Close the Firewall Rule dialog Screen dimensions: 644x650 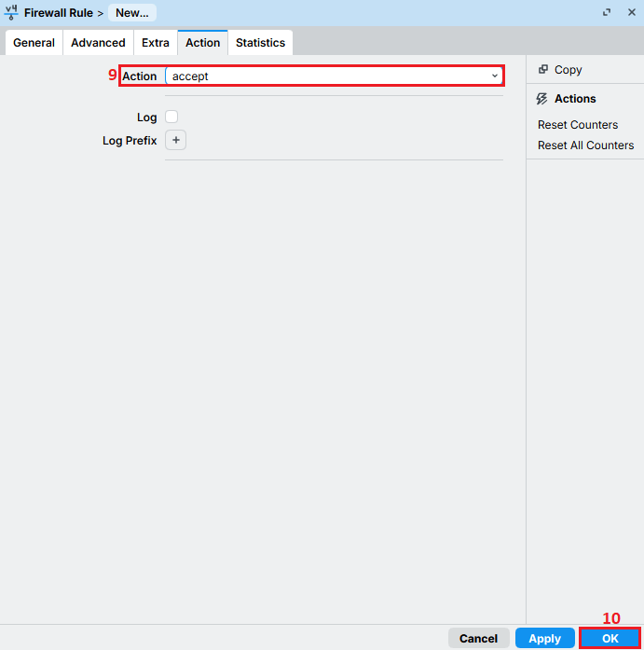coord(631,12)
